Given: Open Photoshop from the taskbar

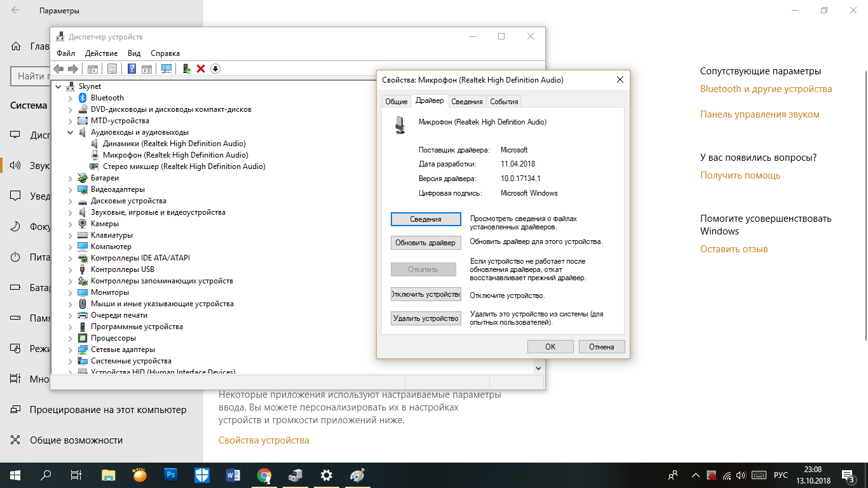Looking at the screenshot, I should point(170,475).
